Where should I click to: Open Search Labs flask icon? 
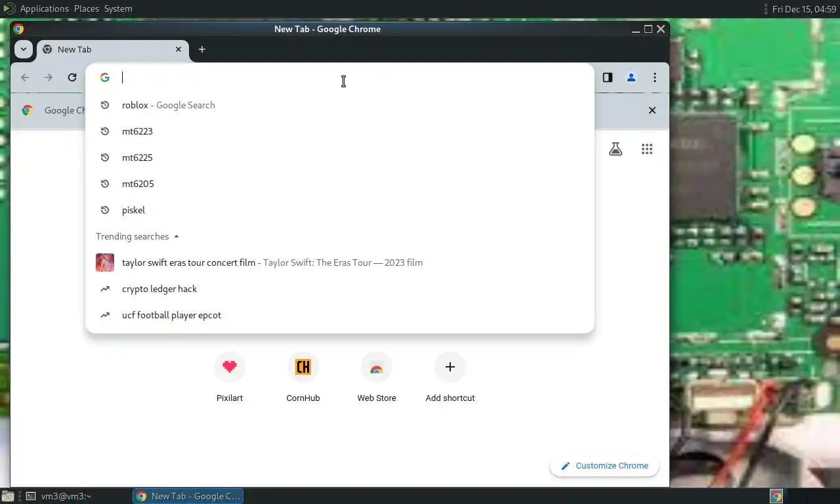pyautogui.click(x=616, y=149)
